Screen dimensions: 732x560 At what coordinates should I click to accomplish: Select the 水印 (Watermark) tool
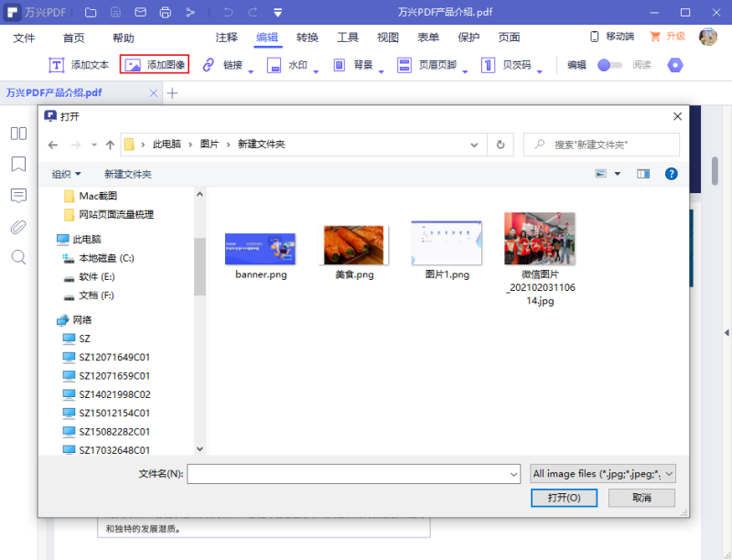[x=285, y=65]
